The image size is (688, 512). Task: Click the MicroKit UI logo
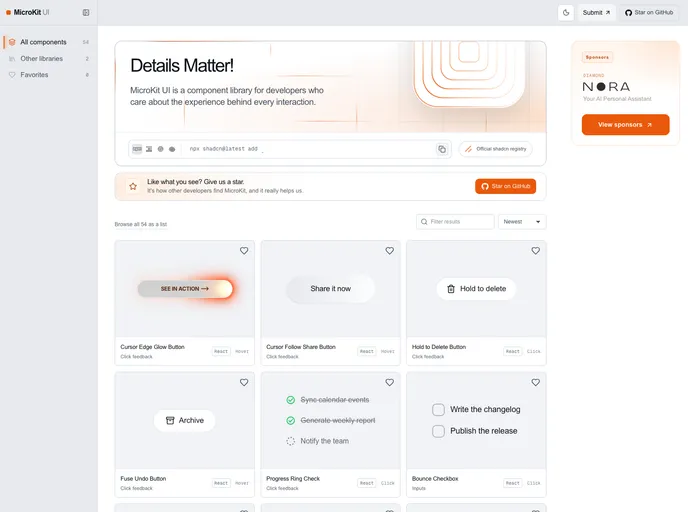pos(27,12)
